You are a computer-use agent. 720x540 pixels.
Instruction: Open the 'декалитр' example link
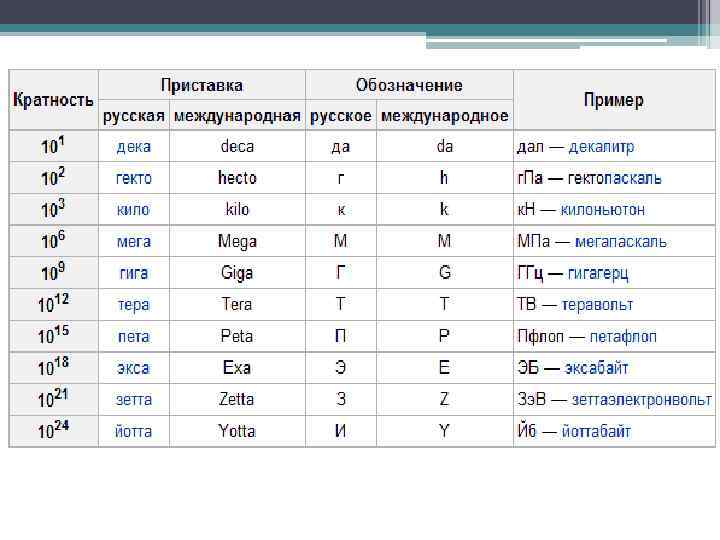(x=601, y=147)
